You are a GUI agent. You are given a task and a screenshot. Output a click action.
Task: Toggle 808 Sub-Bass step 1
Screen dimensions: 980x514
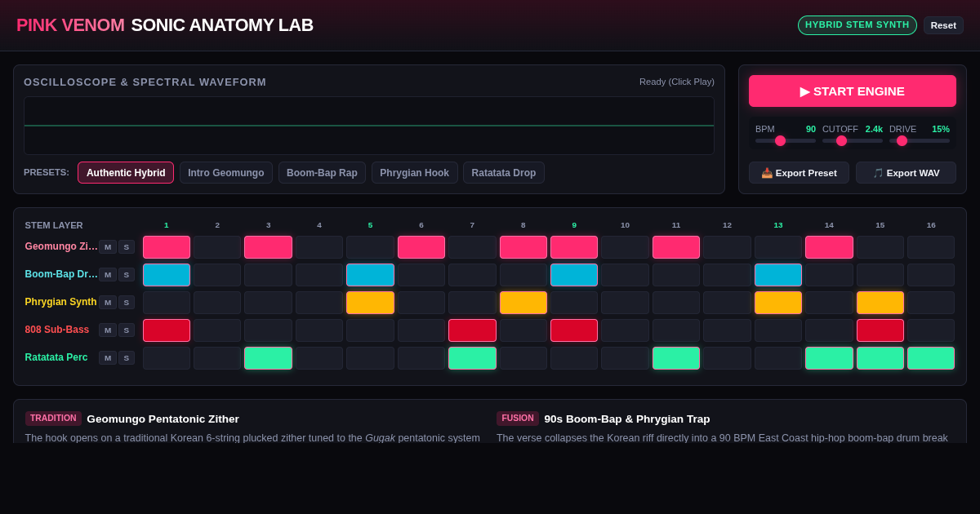pyautogui.click(x=167, y=330)
